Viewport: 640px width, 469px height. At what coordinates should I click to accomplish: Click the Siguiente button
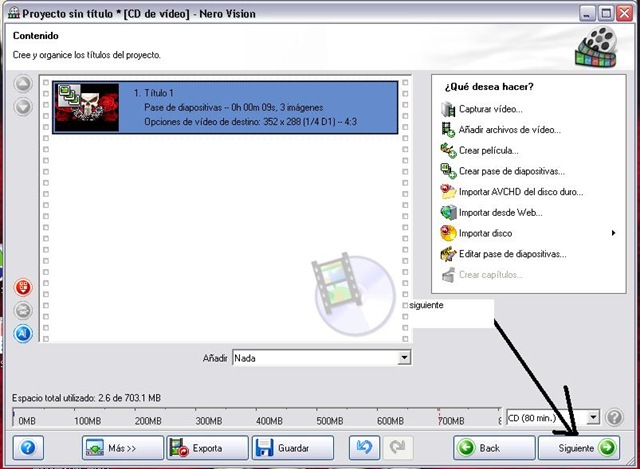pos(579,448)
